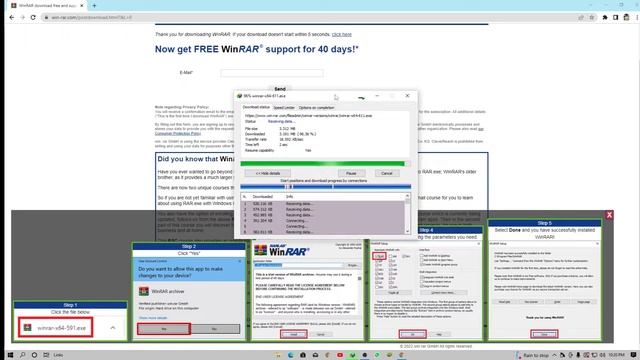The image size is (640, 360).
Task: Pause the winrar download
Action: coord(351,173)
